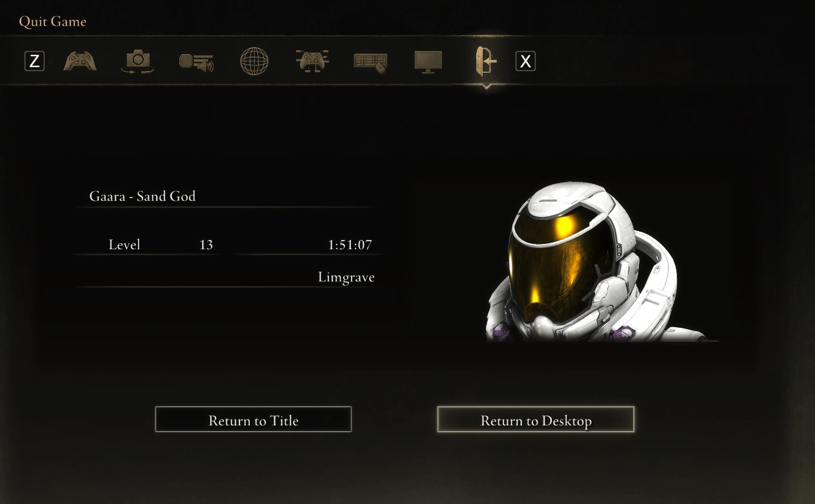Click the 1:51:07 play time
The width and height of the screenshot is (815, 504).
click(350, 245)
